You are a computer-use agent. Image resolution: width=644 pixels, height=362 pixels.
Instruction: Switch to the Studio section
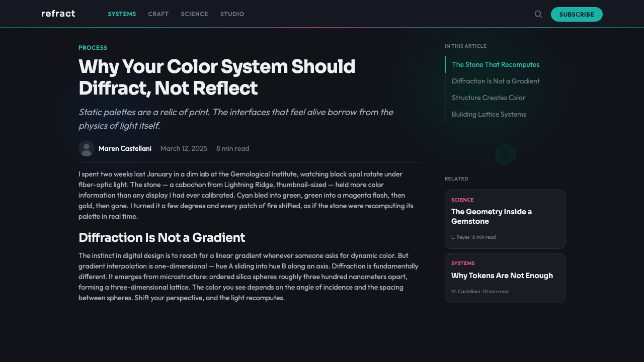232,14
